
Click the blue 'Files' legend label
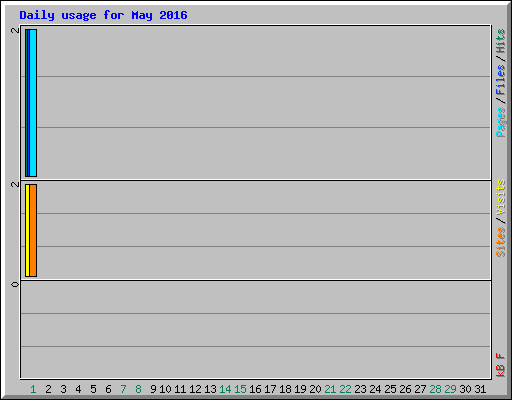pyautogui.click(x=500, y=80)
